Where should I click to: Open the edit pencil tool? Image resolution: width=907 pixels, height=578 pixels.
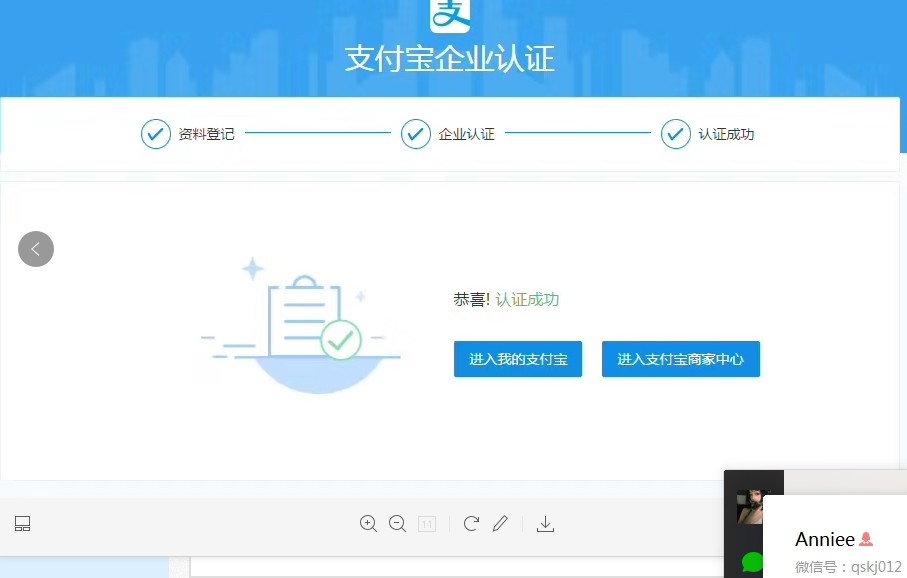(500, 524)
